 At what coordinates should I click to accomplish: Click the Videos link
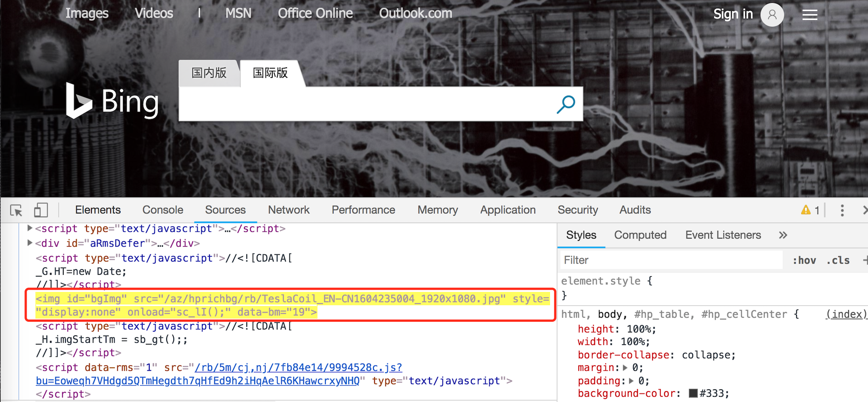154,14
